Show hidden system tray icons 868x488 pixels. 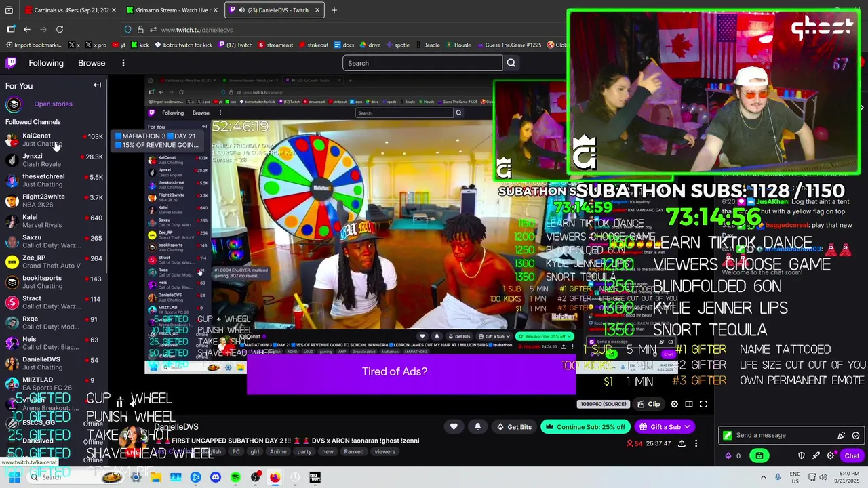click(x=763, y=477)
